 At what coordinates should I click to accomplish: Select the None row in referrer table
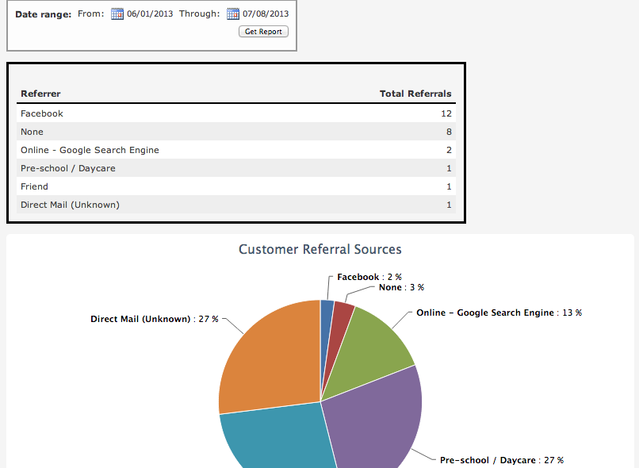[x=236, y=132]
